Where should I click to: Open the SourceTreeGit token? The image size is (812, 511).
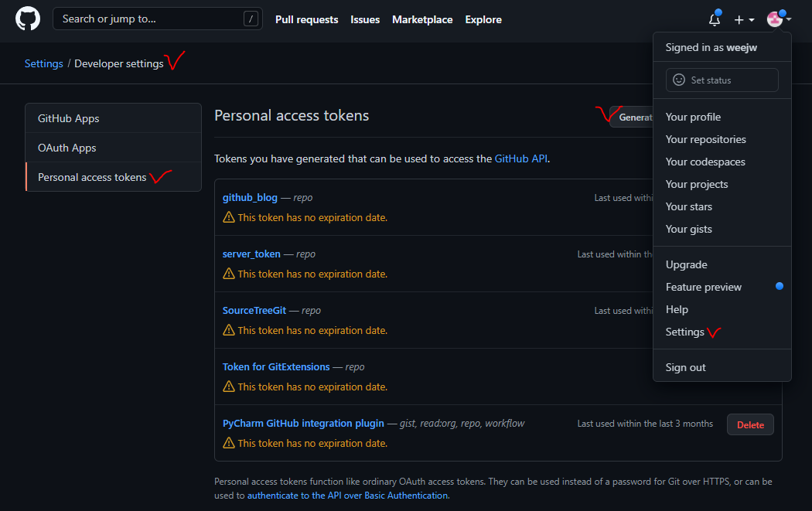[254, 310]
